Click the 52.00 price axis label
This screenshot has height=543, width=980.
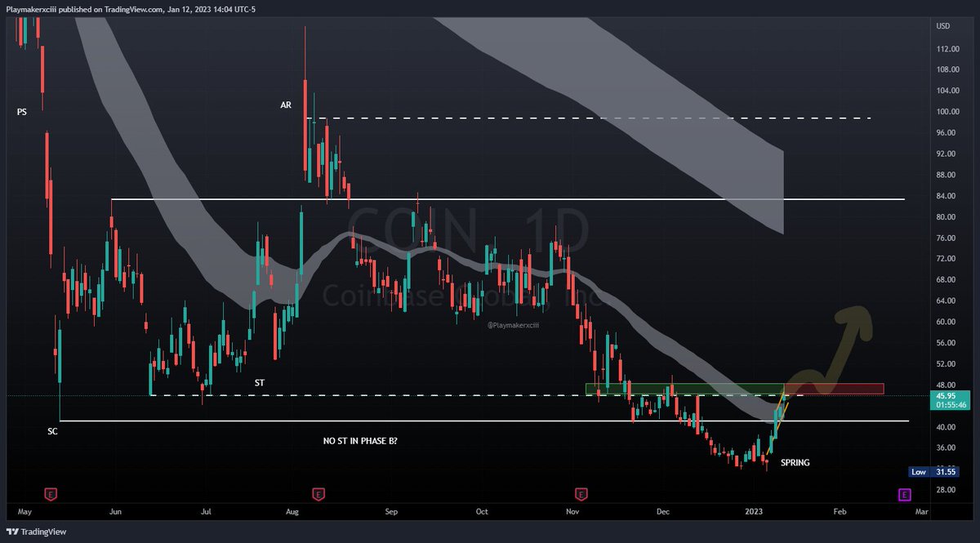click(946, 364)
